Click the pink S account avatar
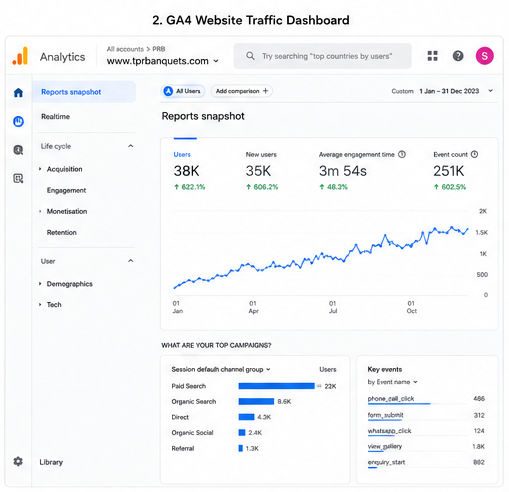 click(x=484, y=56)
